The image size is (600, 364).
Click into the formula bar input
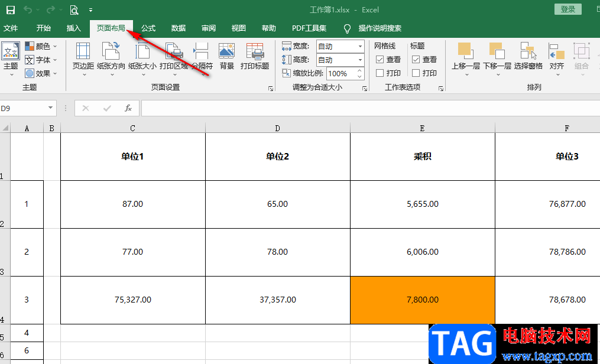(371, 108)
